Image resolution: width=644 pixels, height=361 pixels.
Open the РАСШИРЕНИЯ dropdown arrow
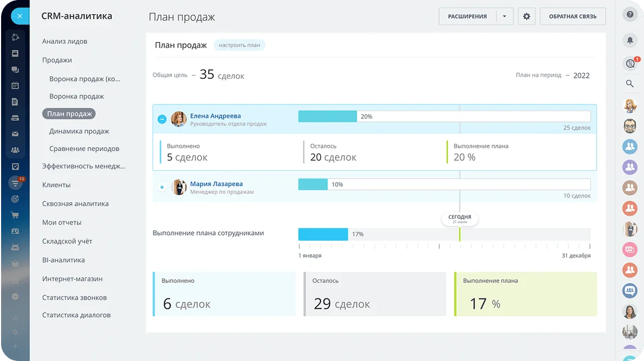tap(507, 16)
